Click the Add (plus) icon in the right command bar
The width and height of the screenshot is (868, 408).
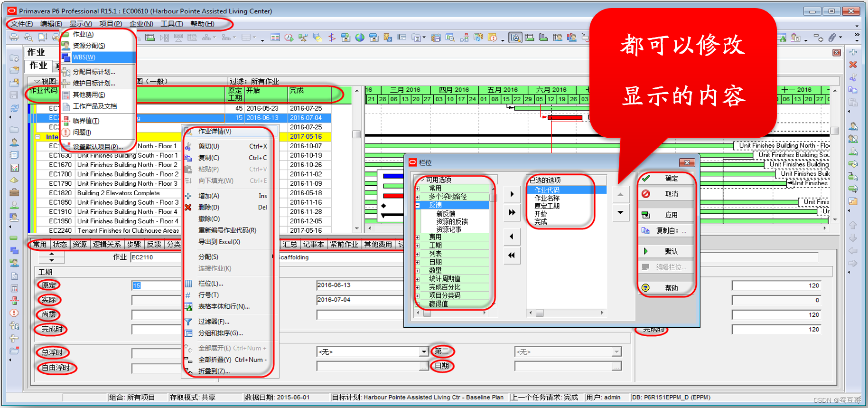853,52
